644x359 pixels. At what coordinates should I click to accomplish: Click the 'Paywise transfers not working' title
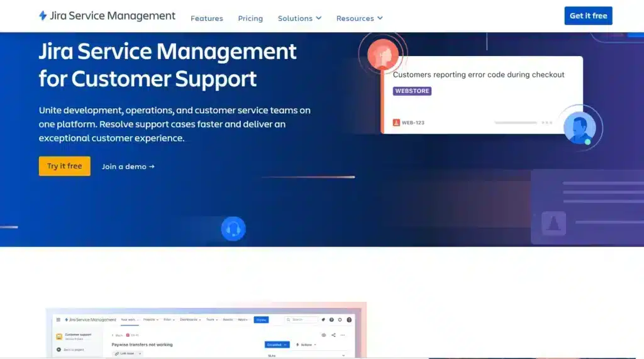pyautogui.click(x=142, y=345)
